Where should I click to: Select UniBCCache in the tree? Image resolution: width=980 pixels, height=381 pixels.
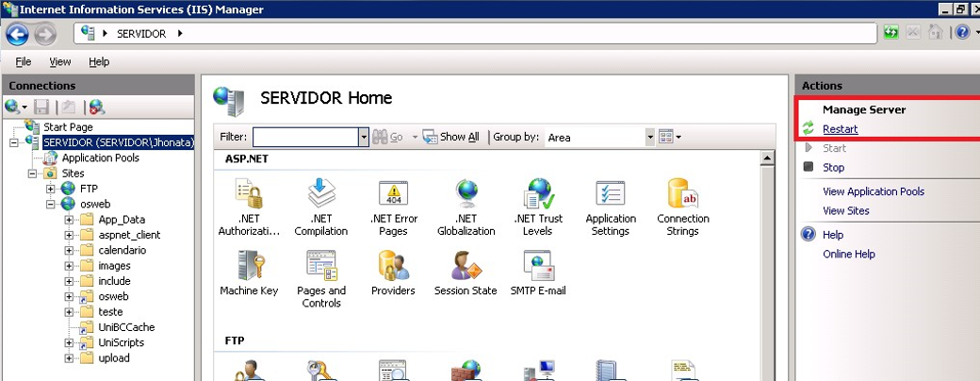[x=126, y=327]
